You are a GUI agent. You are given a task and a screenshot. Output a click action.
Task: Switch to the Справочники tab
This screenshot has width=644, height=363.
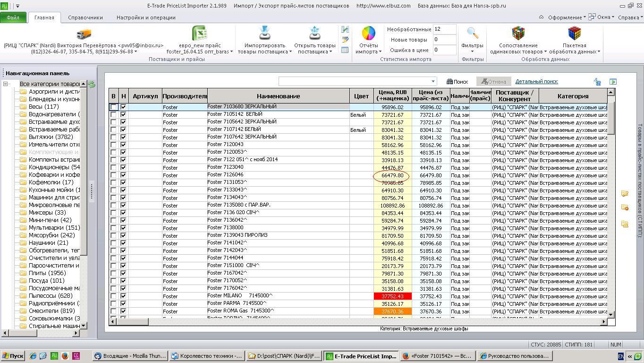click(x=85, y=17)
